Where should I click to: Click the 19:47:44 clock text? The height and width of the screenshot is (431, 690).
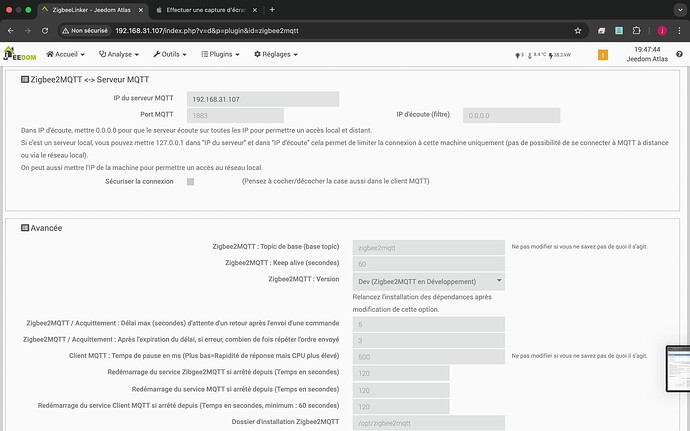tap(647, 49)
